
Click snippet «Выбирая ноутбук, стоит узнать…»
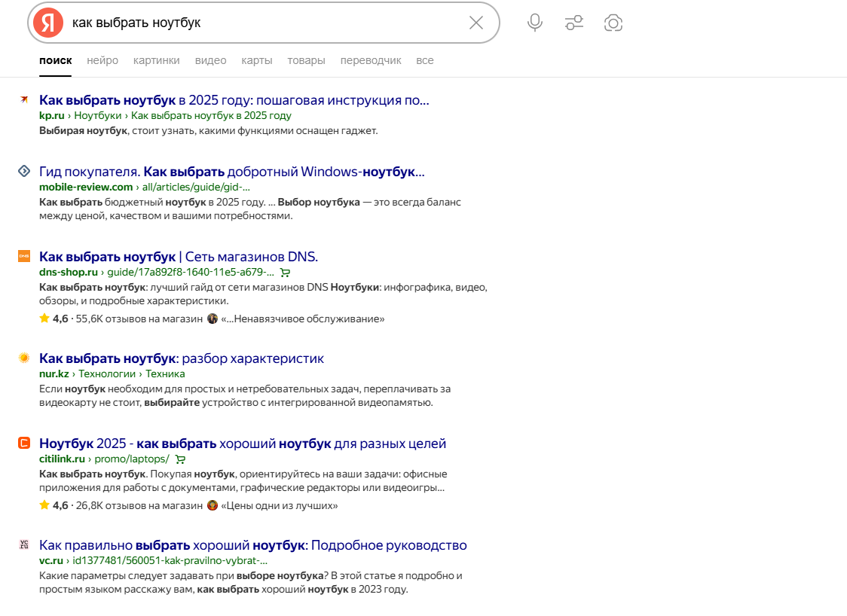pos(209,130)
